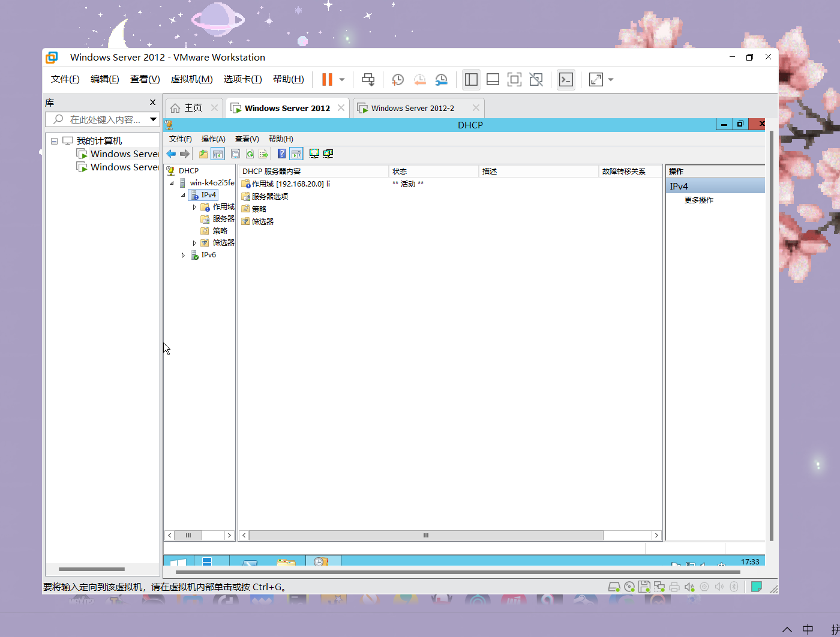Enter full screen mode icon

[514, 79]
